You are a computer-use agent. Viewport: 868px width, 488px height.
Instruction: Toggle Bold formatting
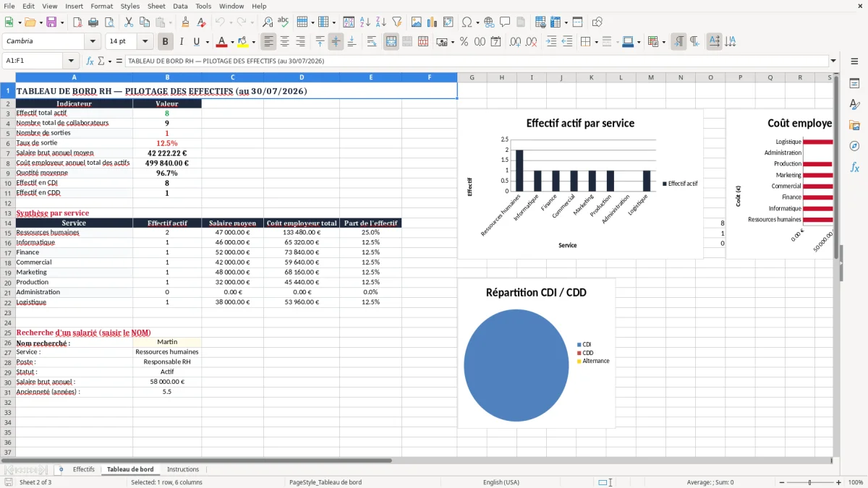[165, 42]
